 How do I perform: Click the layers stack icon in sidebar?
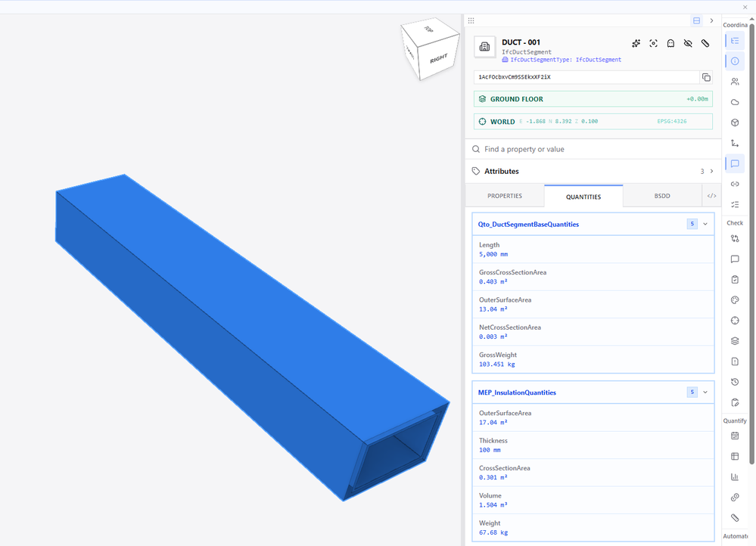pos(735,341)
